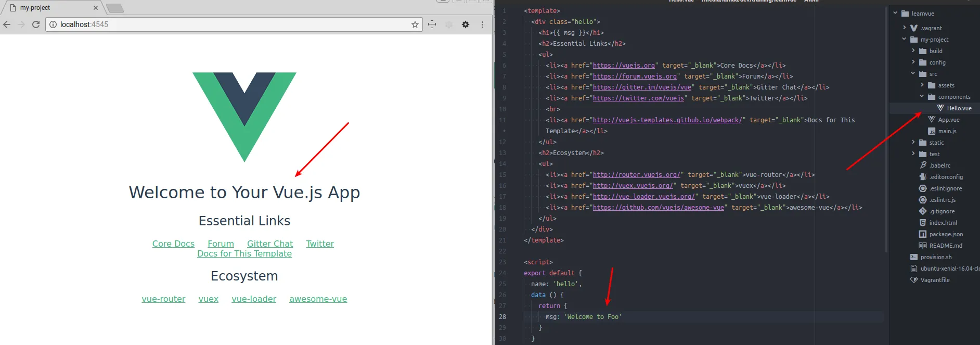This screenshot has height=345, width=980.
Task: Expand the config folder chevron
Action: (913, 62)
